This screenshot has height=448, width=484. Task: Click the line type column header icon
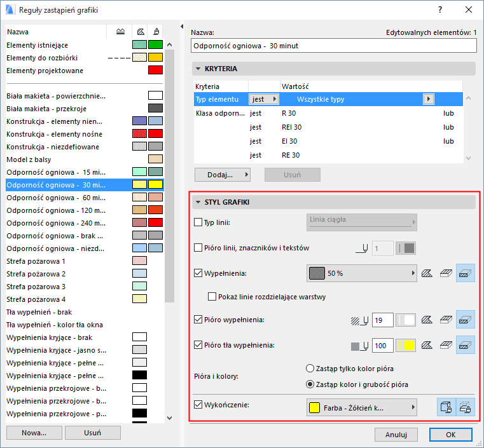pos(120,32)
